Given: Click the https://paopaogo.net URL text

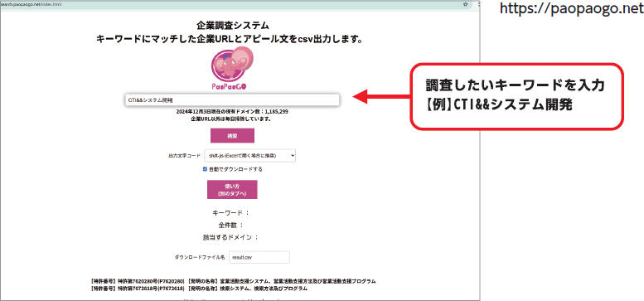Looking at the screenshot, I should 572,8.
